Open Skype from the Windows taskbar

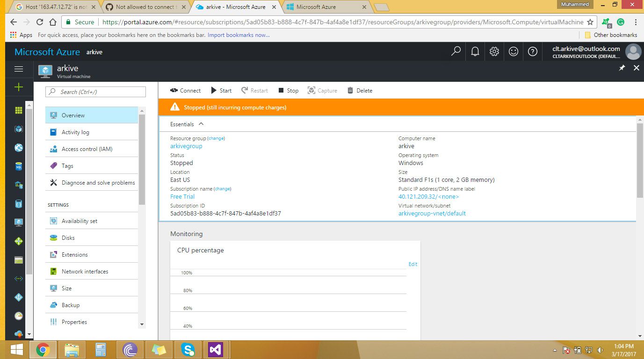(188, 350)
